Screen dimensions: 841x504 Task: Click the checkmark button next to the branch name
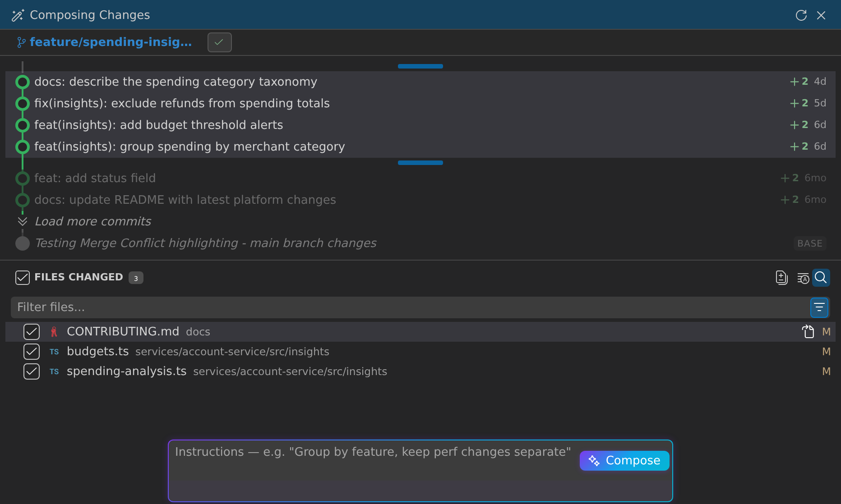click(x=219, y=42)
